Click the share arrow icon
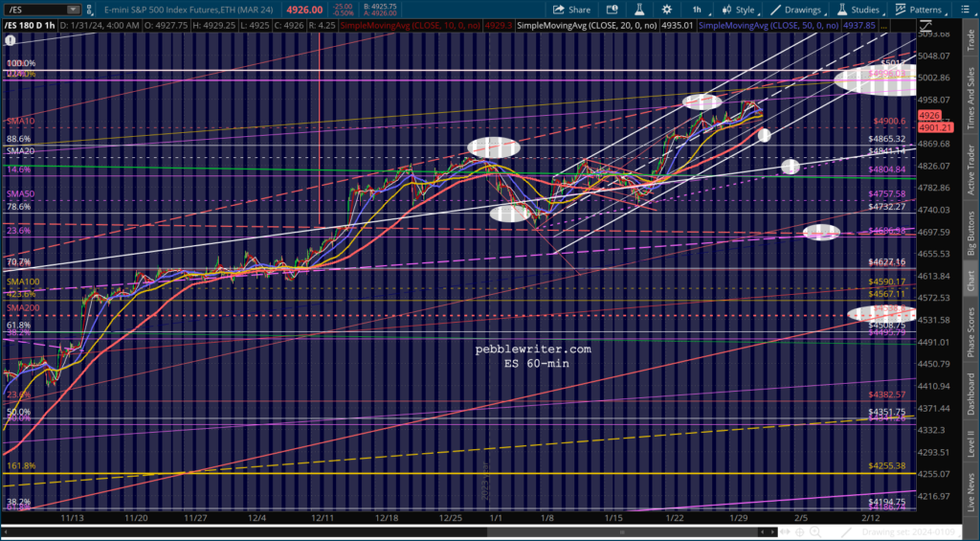Viewport: 980px width, 541px height. [559, 10]
